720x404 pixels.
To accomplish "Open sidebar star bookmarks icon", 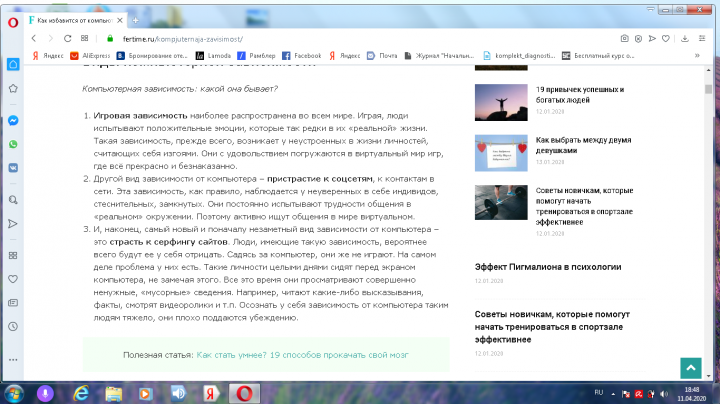I will [x=13, y=88].
